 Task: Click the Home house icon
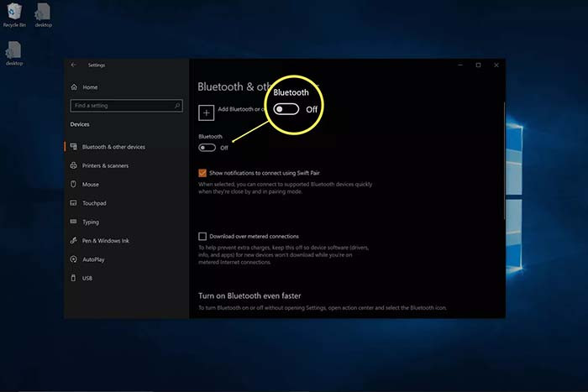tap(74, 87)
